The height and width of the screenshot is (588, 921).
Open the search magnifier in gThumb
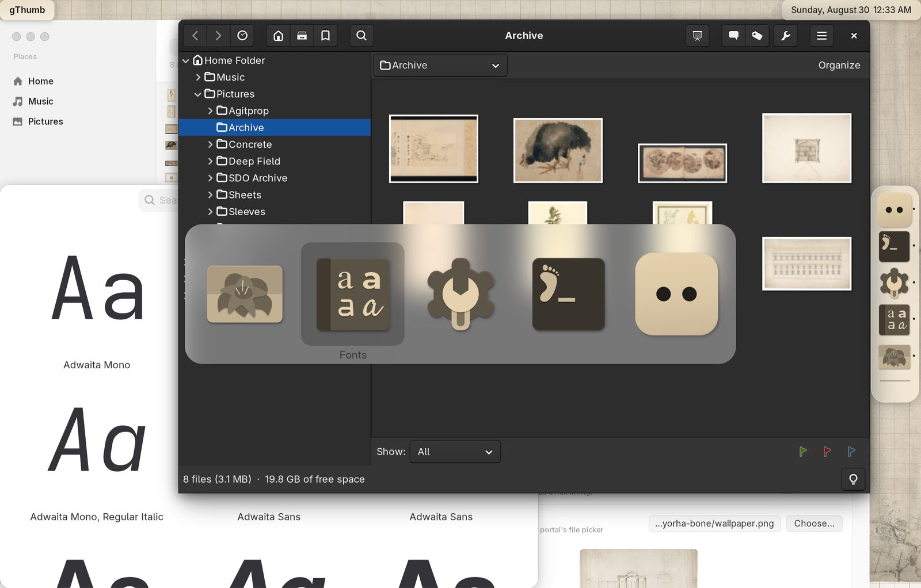[361, 36]
